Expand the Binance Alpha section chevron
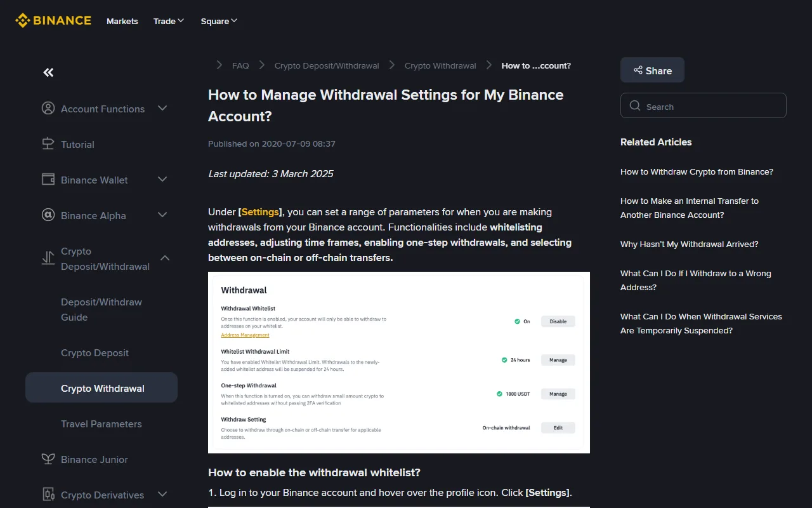This screenshot has width=812, height=508. (x=162, y=215)
